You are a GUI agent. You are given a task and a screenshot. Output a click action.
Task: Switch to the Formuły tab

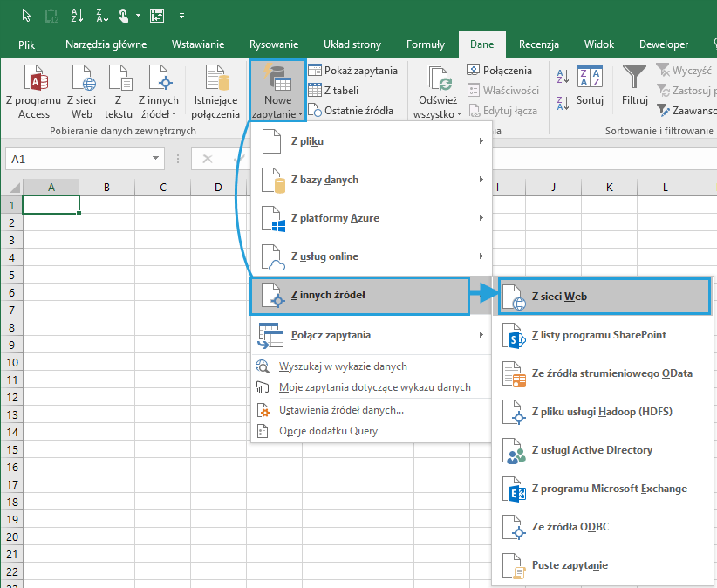coord(426,44)
